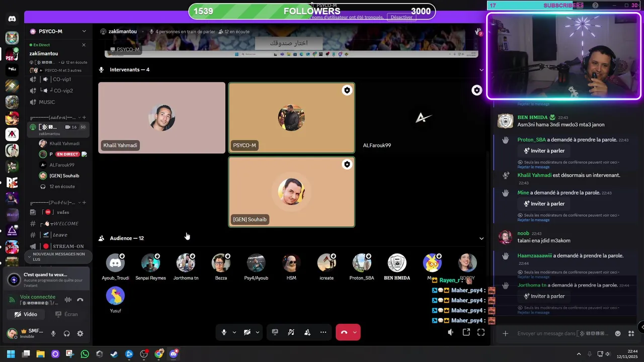This screenshot has width=644, height=362.
Task: Open raised-hand requests icon top right
Action: click(x=478, y=32)
